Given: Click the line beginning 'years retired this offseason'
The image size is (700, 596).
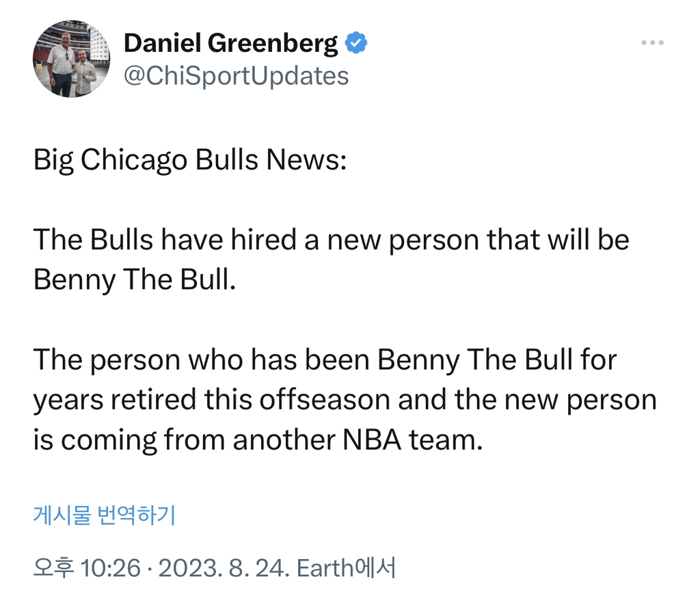Looking at the screenshot, I should (345, 400).
